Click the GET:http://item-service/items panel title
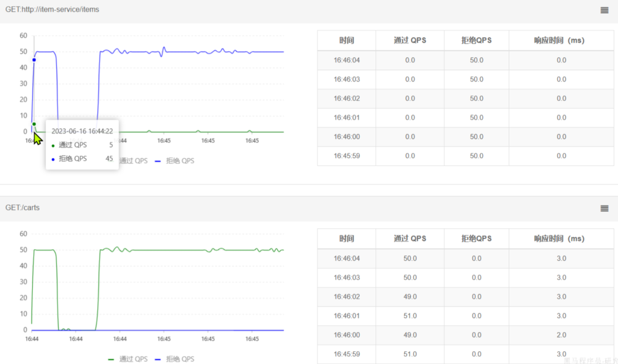Viewport: 618px width, 364px height. (x=53, y=10)
